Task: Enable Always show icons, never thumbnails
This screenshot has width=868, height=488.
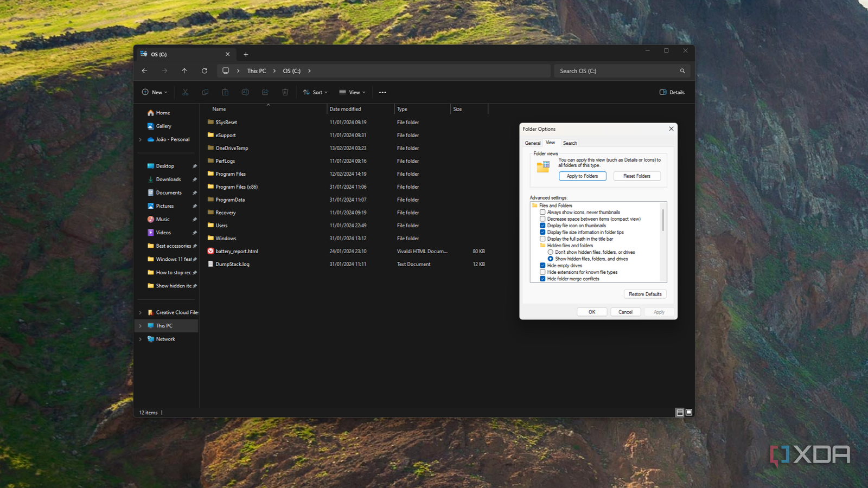Action: pyautogui.click(x=542, y=212)
